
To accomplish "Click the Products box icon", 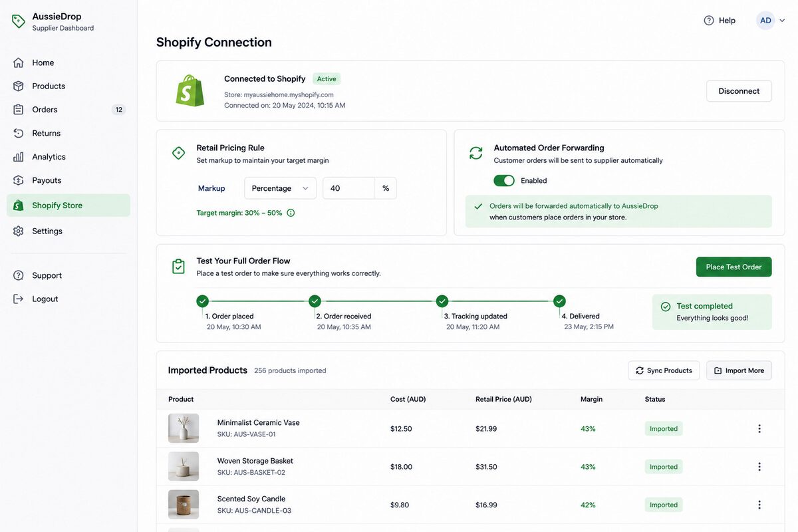I will click(x=19, y=86).
